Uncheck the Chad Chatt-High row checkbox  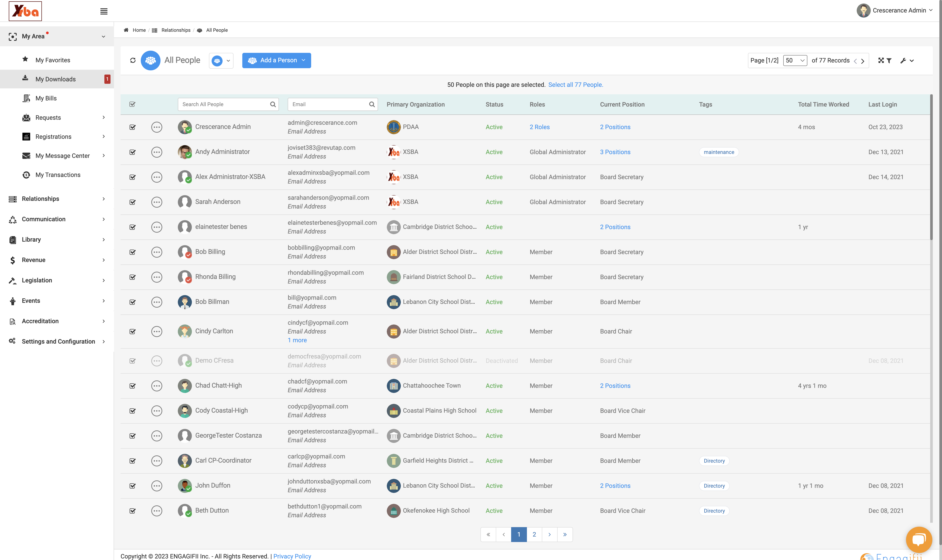[x=132, y=386]
